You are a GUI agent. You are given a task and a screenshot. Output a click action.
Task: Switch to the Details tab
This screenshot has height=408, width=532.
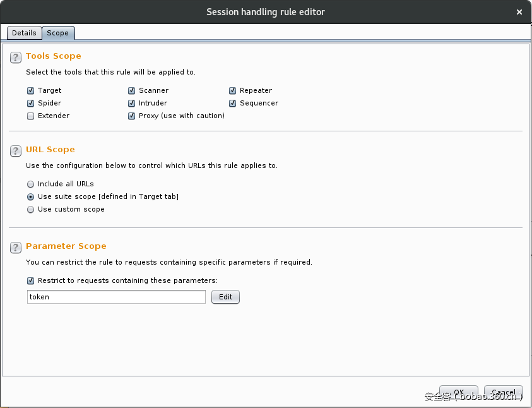(x=24, y=33)
